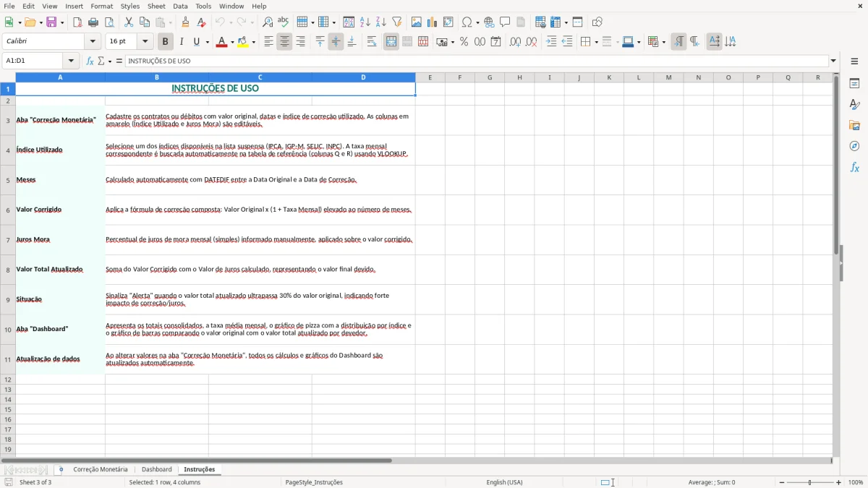Open Conditional formatting dropdown arrow

[663, 42]
